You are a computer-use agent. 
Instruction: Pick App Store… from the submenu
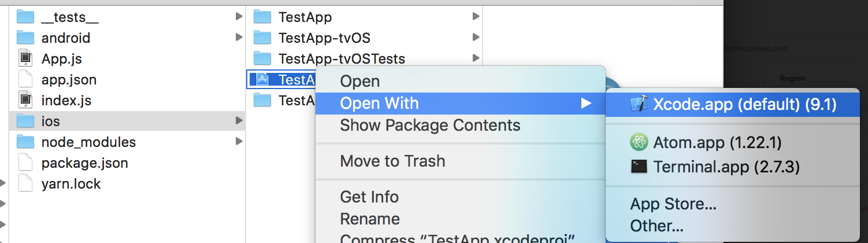[673, 204]
